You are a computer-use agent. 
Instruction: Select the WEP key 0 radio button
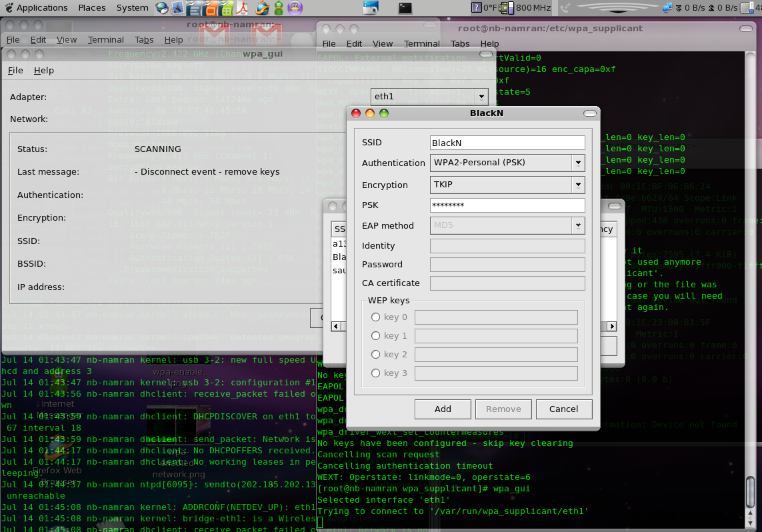click(x=376, y=317)
